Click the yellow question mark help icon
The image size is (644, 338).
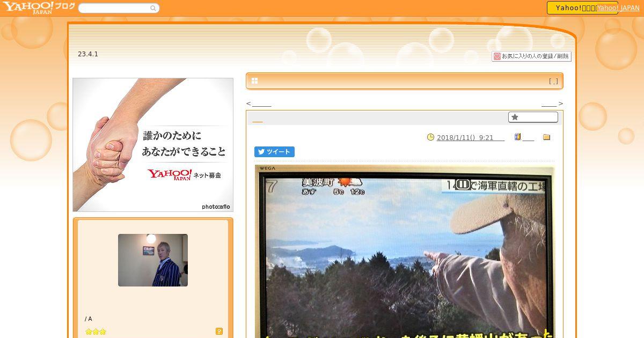click(x=219, y=332)
